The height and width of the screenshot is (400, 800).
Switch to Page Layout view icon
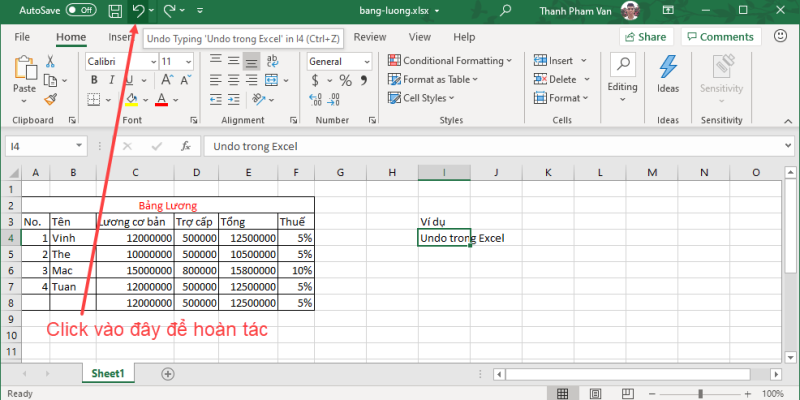(594, 394)
